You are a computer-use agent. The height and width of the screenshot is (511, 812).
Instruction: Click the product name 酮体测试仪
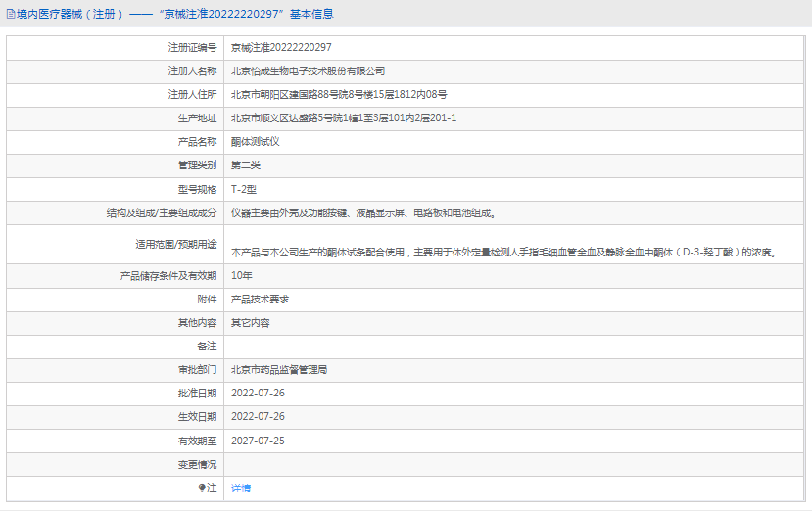(256, 142)
